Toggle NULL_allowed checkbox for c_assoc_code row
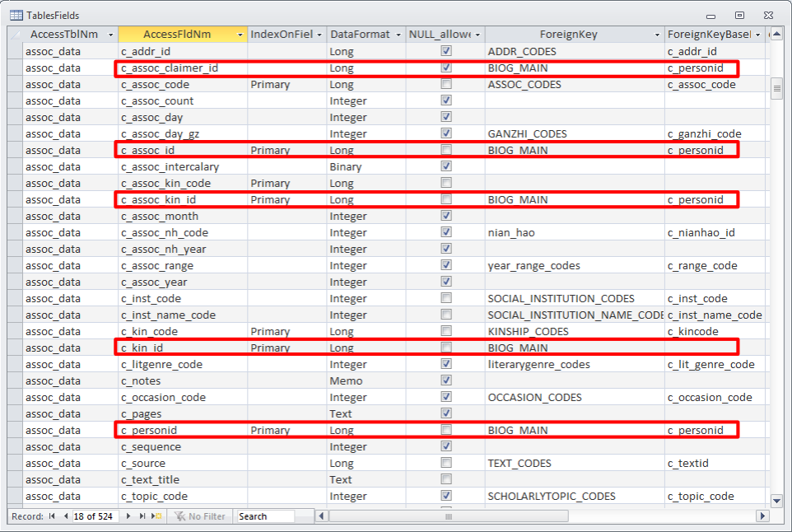Viewport: 792px width, 532px height. coord(446,84)
